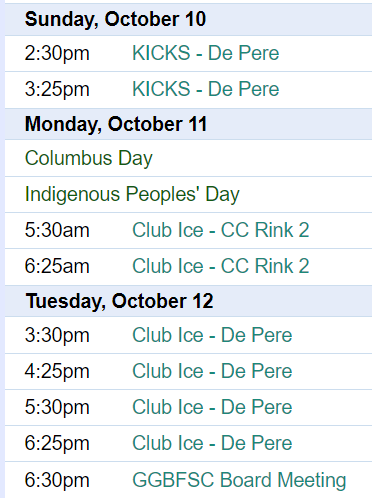Open the 5:30am Club Ice - CC Rink 2 event
The width and height of the screenshot is (372, 498).
221,230
